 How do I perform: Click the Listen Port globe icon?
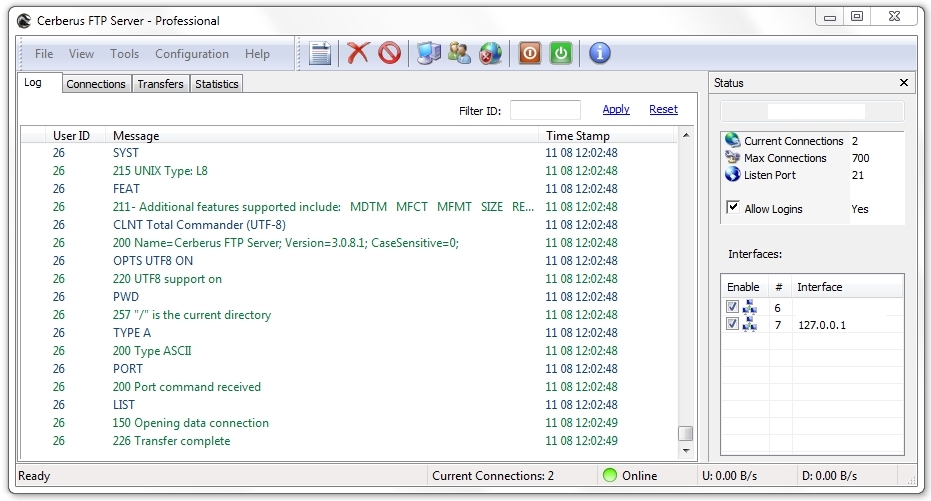coord(733,175)
